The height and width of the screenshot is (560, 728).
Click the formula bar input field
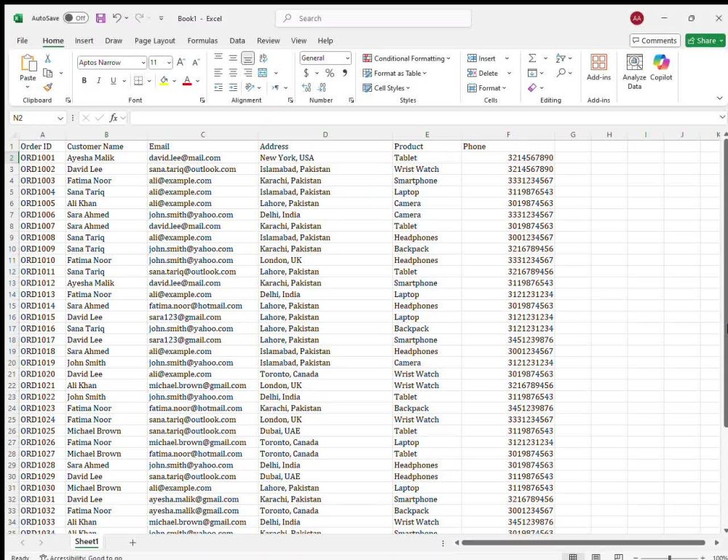coord(424,118)
